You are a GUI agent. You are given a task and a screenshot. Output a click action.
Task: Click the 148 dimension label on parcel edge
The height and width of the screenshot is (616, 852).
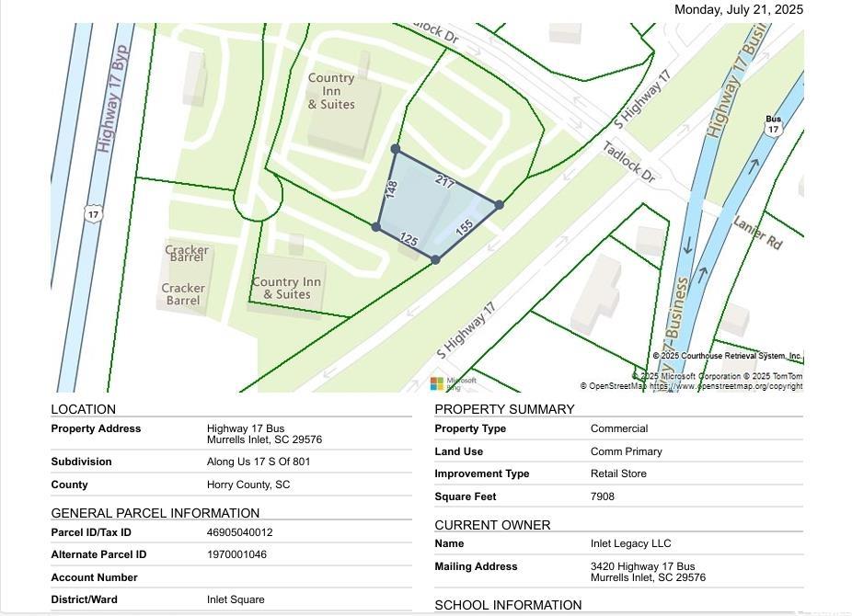[391, 189]
